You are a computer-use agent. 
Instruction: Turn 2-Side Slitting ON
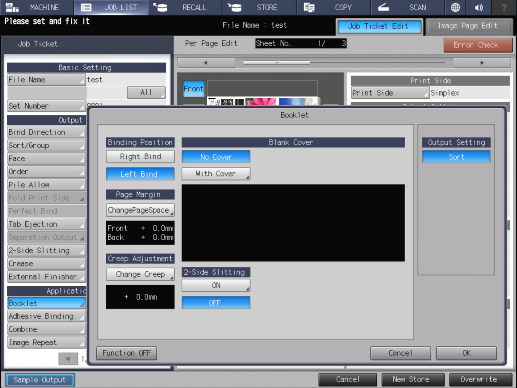coord(216,285)
